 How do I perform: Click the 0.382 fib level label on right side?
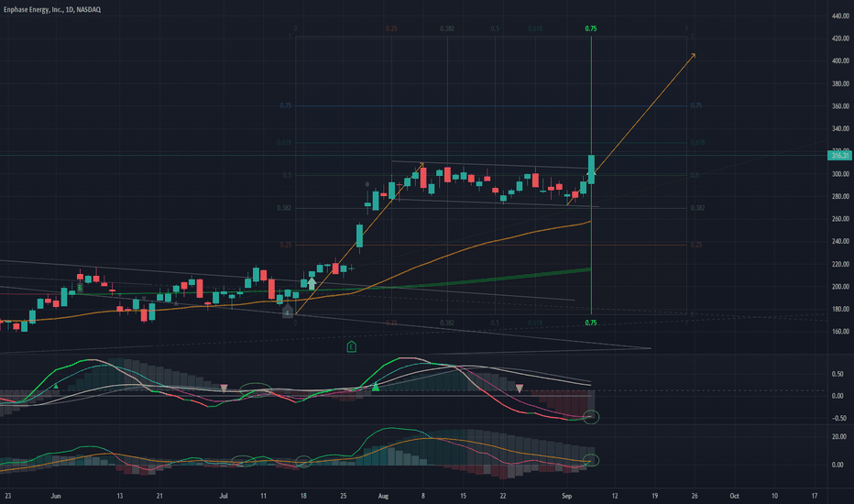tap(697, 208)
